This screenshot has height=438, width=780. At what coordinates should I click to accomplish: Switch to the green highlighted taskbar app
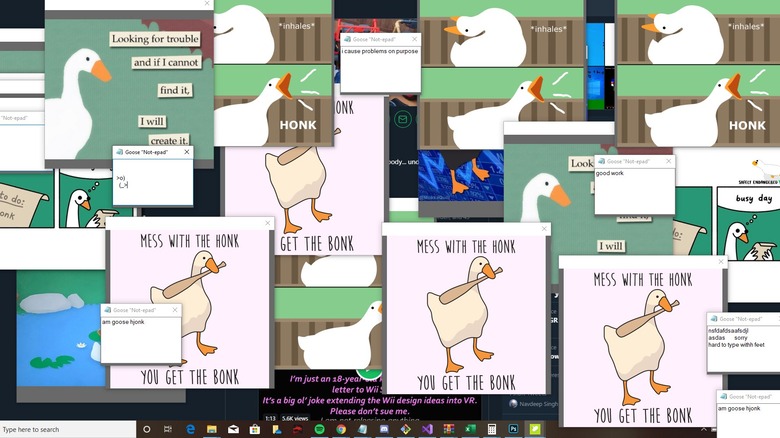point(535,429)
